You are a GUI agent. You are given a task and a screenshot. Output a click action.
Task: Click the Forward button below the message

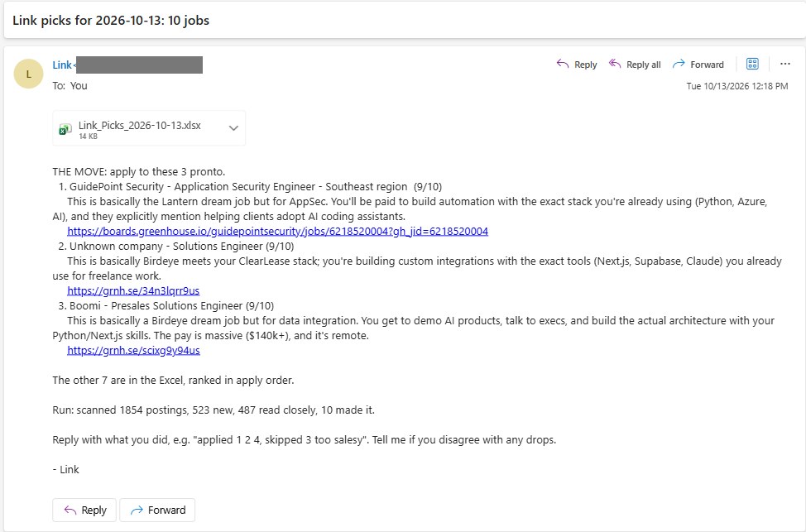tap(157, 510)
